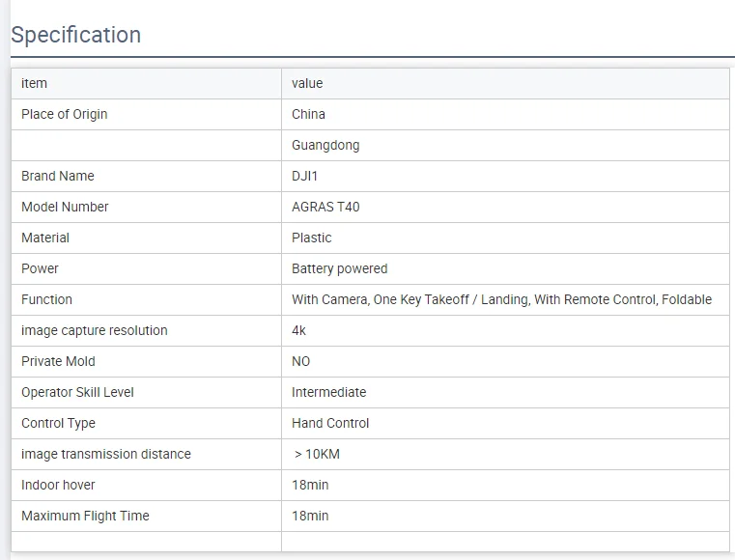Click the Specification heading

coord(76,35)
